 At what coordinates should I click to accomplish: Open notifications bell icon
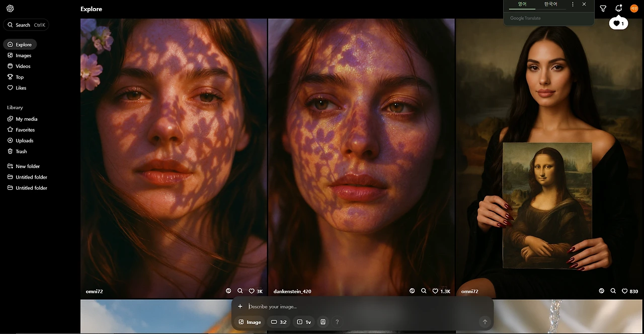tap(619, 9)
